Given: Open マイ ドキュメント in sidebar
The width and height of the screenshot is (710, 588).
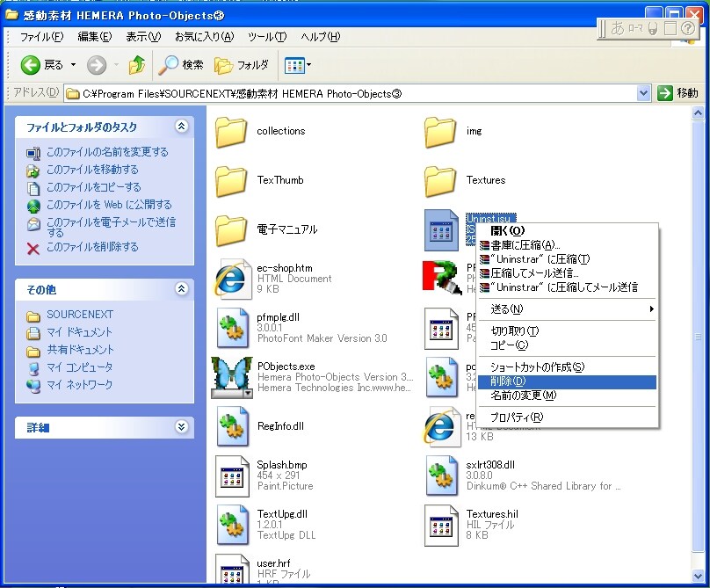Looking at the screenshot, I should pyautogui.click(x=79, y=332).
